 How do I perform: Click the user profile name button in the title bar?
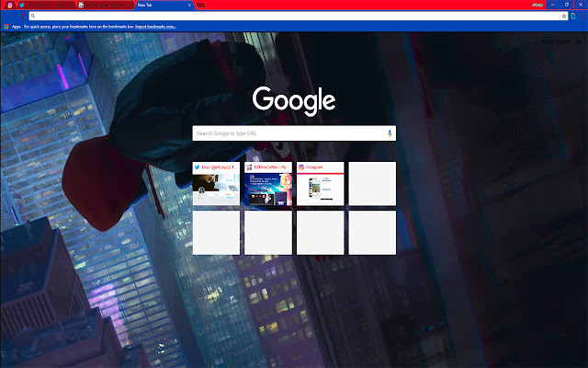[x=537, y=5]
